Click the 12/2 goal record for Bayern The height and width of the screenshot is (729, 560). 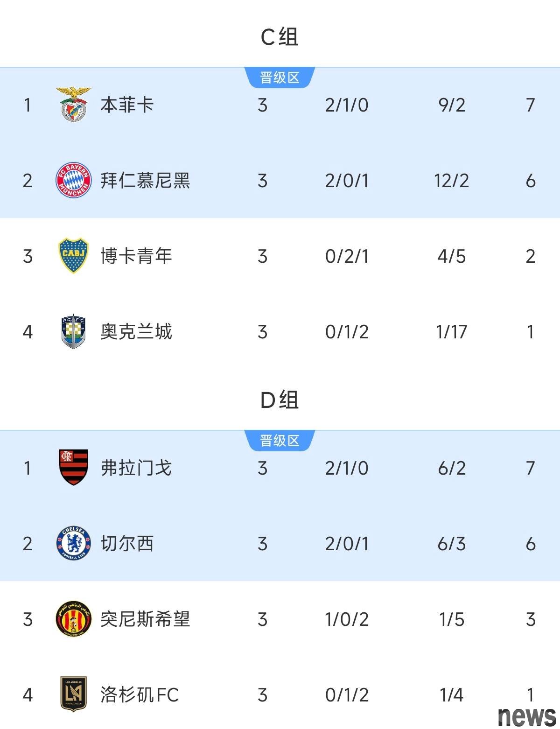(451, 181)
